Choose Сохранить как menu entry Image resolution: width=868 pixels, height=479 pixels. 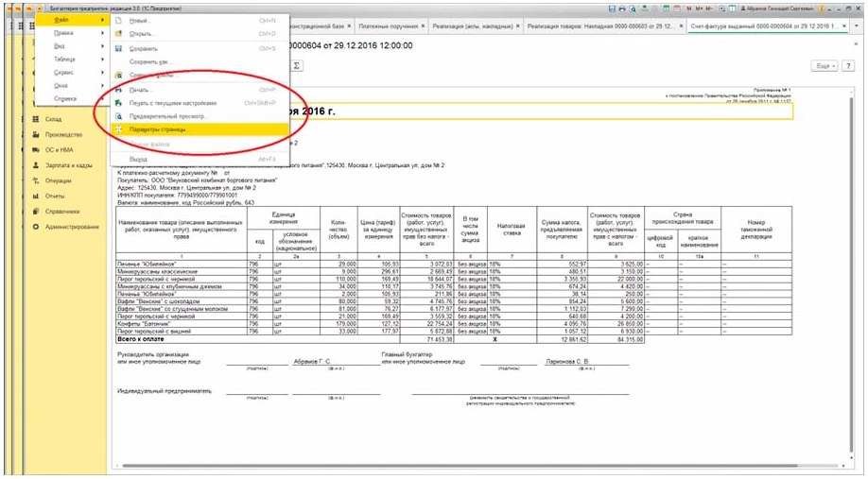click(200, 62)
